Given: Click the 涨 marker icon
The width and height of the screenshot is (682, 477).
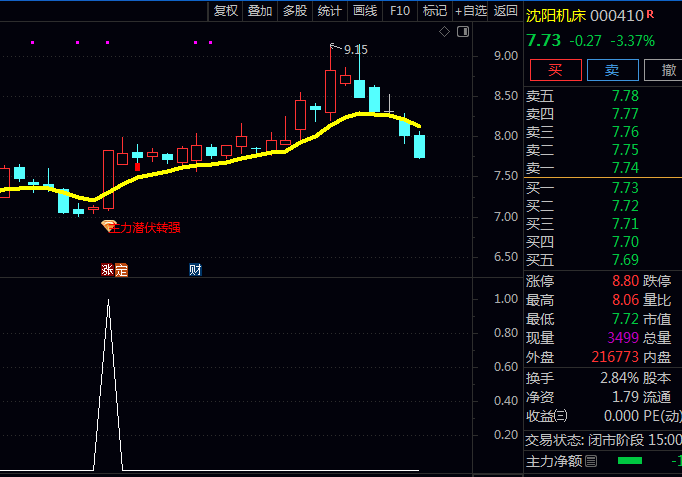Looking at the screenshot, I should (107, 270).
